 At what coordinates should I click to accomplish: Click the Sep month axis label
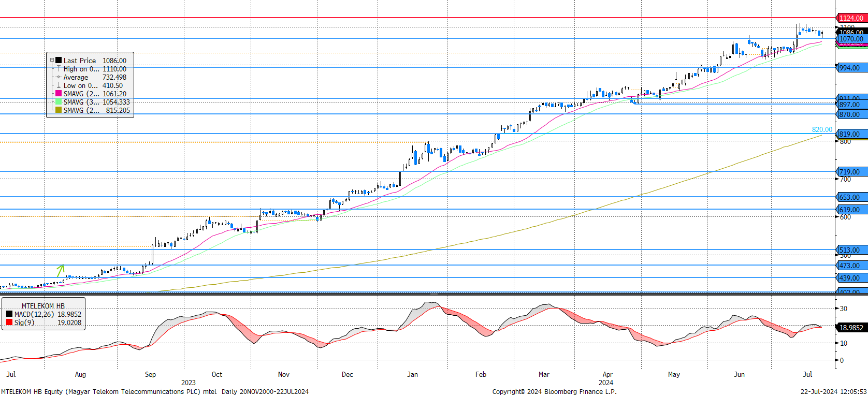150,374
